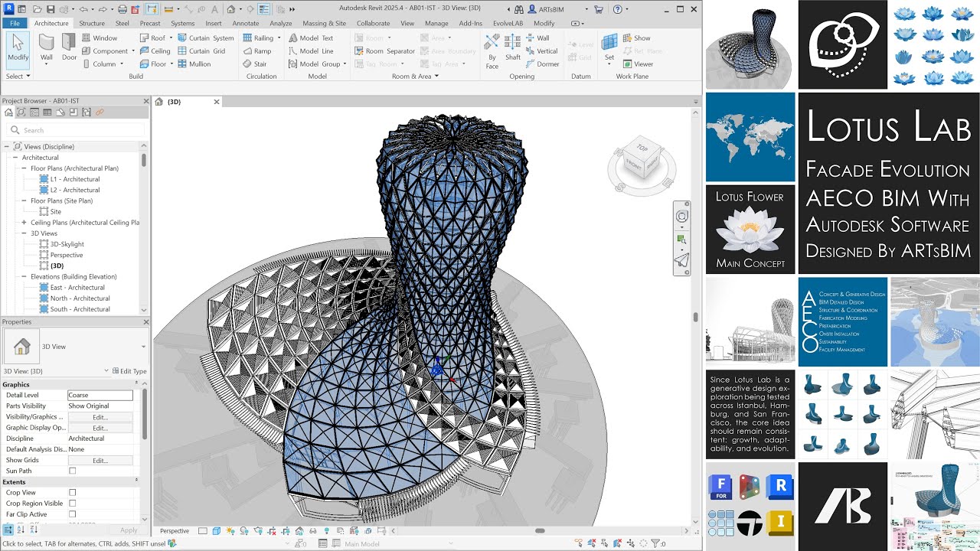Image resolution: width=980 pixels, height=551 pixels.
Task: Open the Railing dropdown arrow
Action: coord(279,37)
